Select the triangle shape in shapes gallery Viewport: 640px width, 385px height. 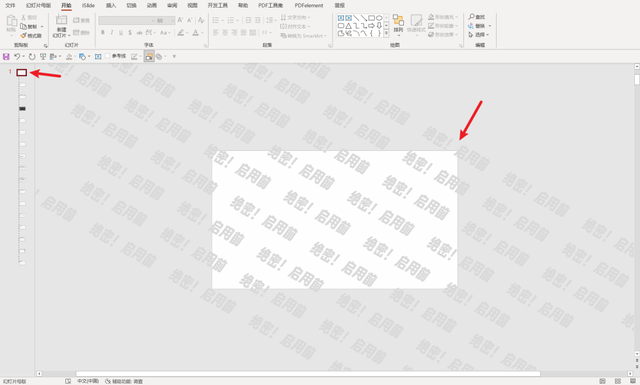[349, 26]
